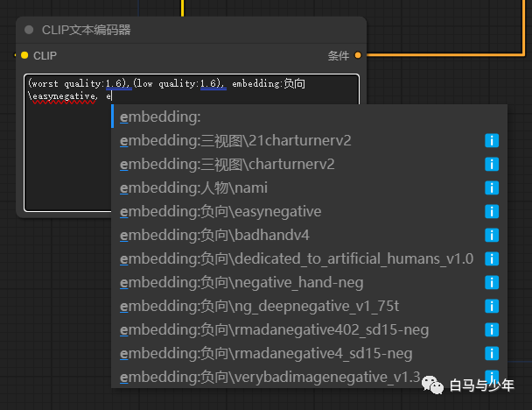Click info icon beside rmadanegative4_sd15-neg

(492, 353)
